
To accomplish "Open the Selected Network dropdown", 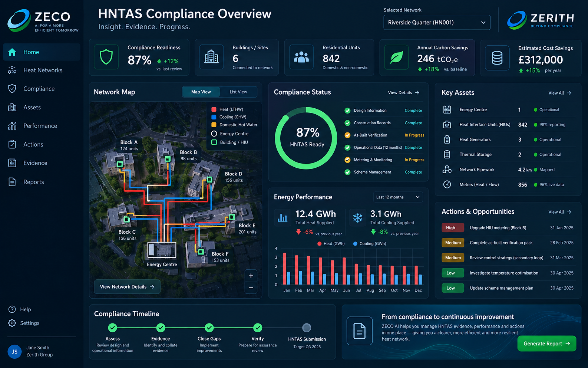I will pos(437,23).
